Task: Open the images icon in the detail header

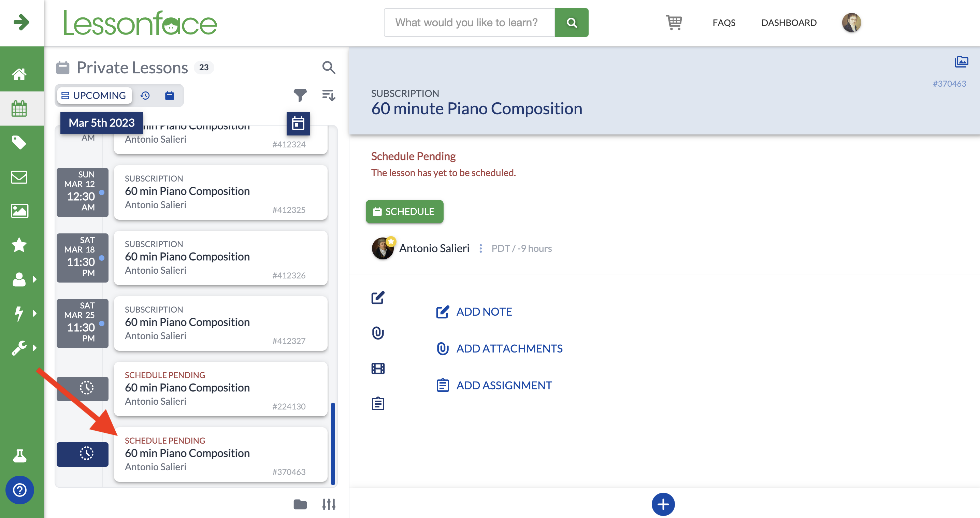Action: point(961,62)
